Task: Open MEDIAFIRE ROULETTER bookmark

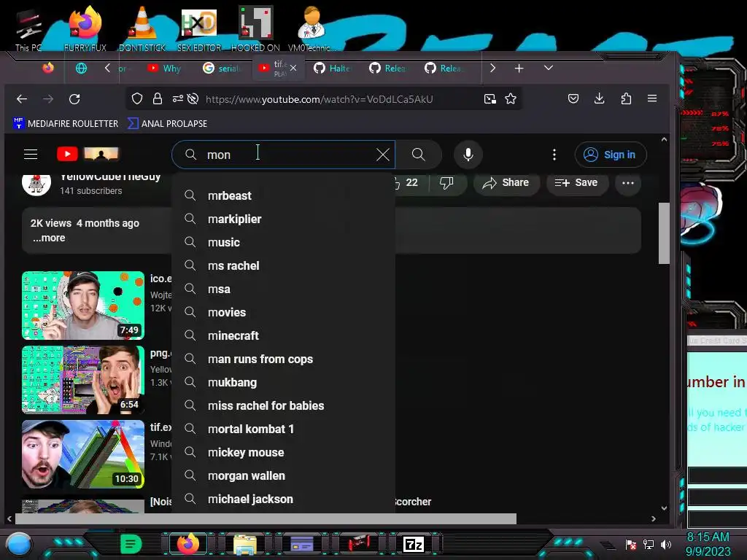Action: tap(66, 123)
